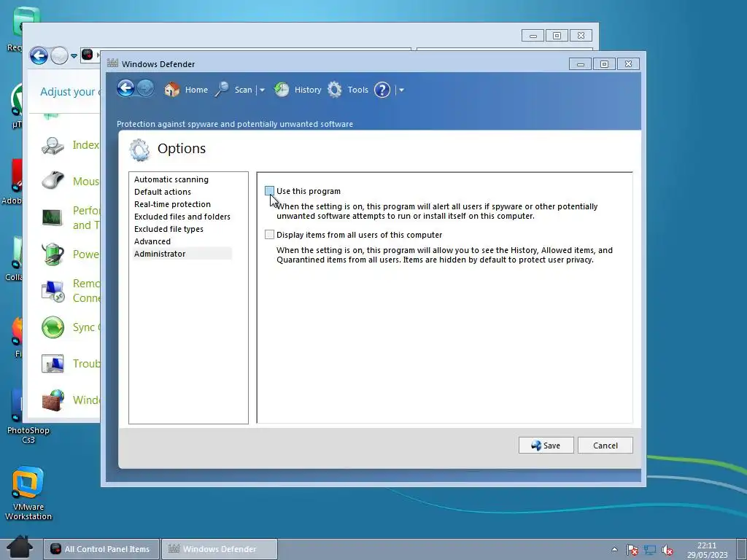The width and height of the screenshot is (747, 560).
Task: Expand the Scan options dropdown arrow
Action: (x=262, y=90)
